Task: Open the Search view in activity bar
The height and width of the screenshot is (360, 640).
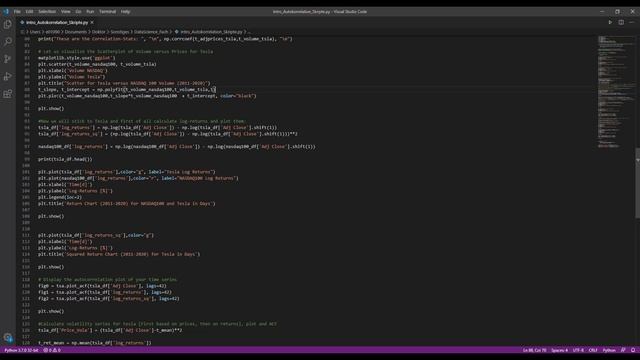Action: click(8, 42)
